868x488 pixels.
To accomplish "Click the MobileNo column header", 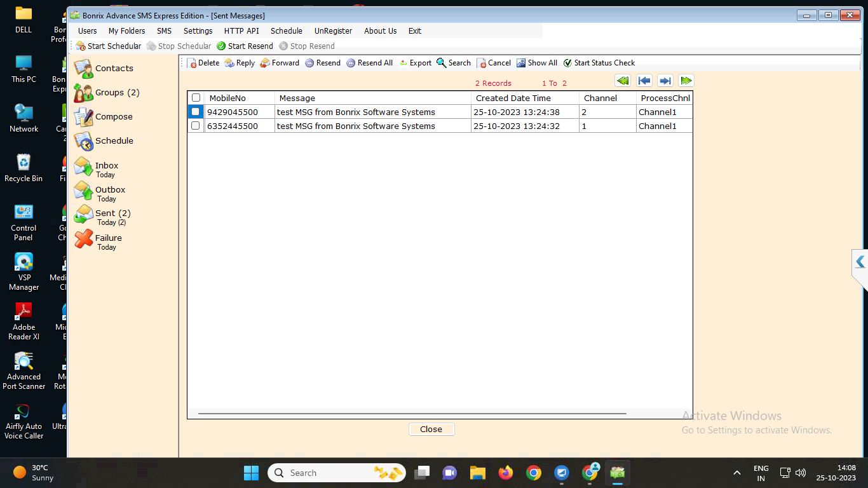I will [x=240, y=98].
